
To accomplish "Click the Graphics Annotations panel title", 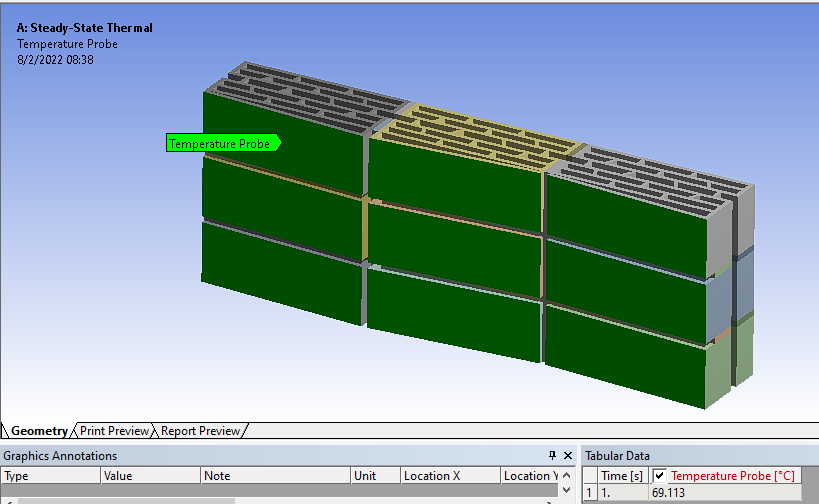I will click(60, 456).
